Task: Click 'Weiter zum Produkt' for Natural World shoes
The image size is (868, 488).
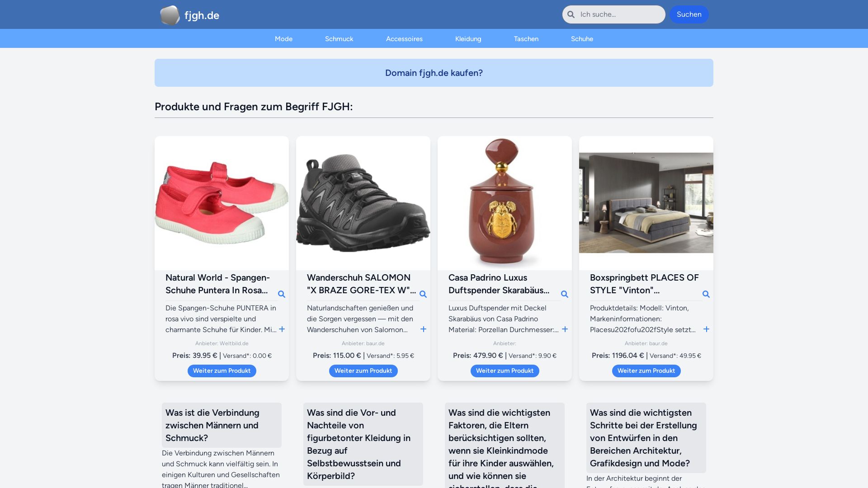Action: [222, 371]
